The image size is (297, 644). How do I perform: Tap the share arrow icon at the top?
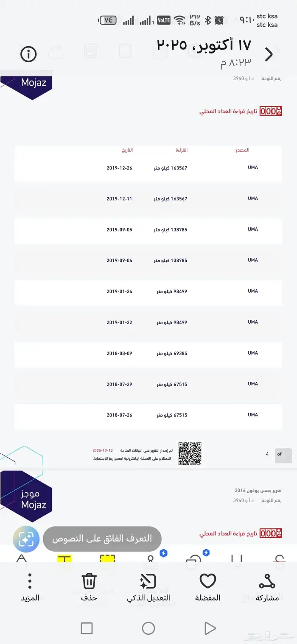pos(55,51)
